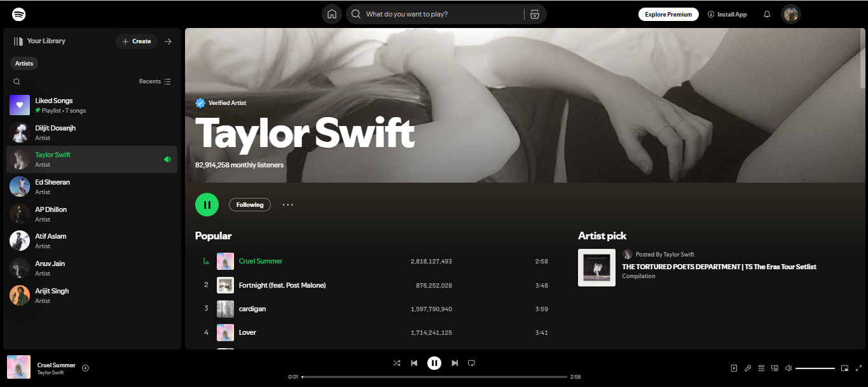Screen dimensions: 868x387
Task: Select the Artists filter chip
Action: click(x=24, y=63)
